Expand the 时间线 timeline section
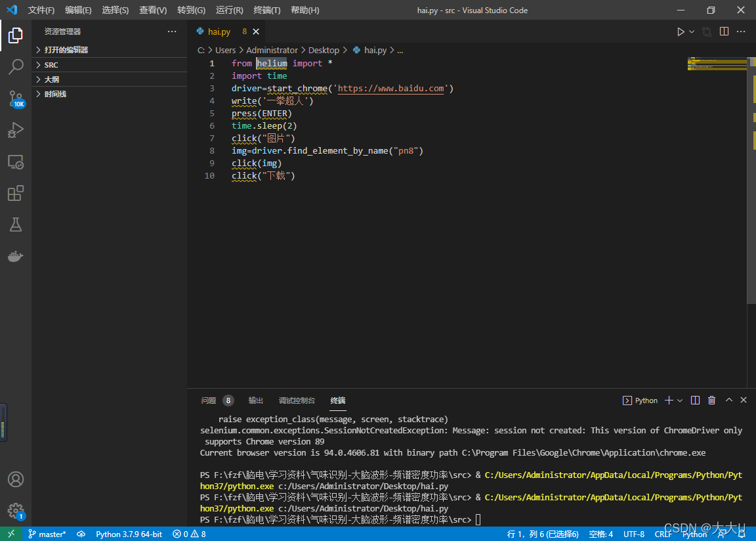 tap(110, 94)
